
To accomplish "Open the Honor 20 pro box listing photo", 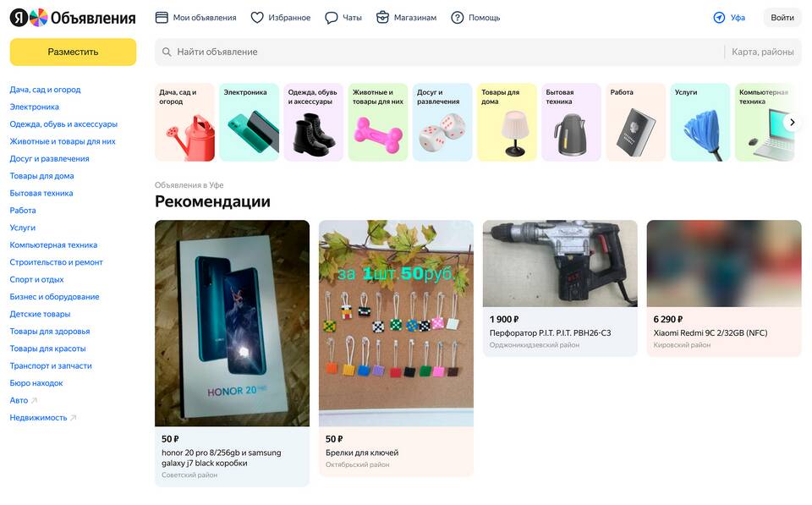I will [x=232, y=323].
